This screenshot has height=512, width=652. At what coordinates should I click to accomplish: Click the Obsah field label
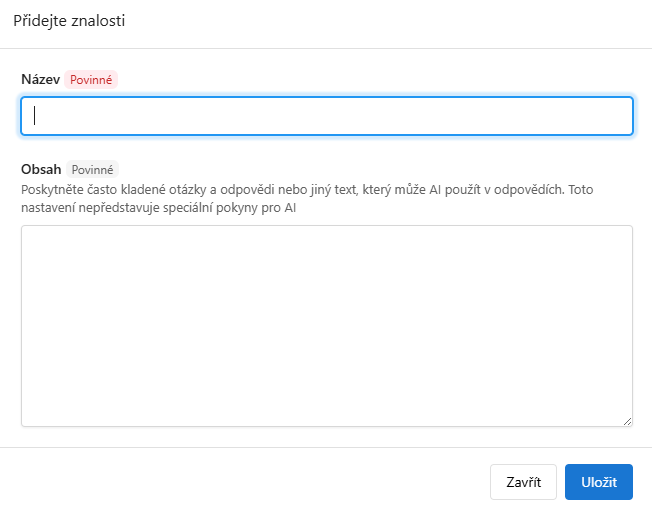(41, 169)
